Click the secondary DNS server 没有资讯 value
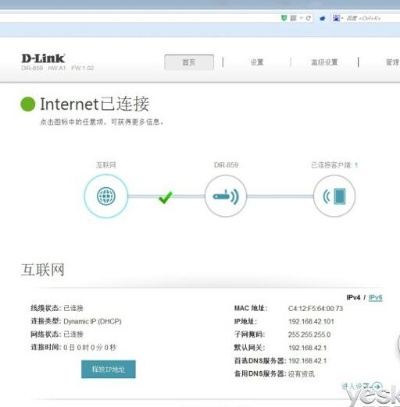 (x=301, y=374)
